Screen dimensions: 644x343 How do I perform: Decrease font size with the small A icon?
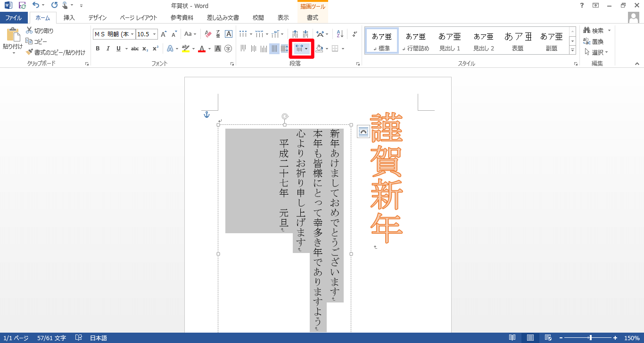coord(174,34)
